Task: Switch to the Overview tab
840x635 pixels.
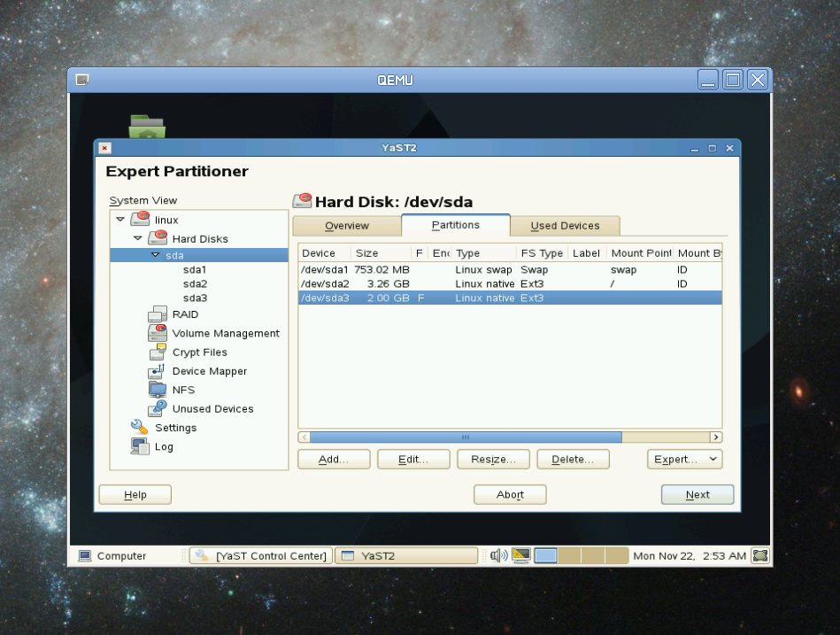Action: (x=346, y=225)
